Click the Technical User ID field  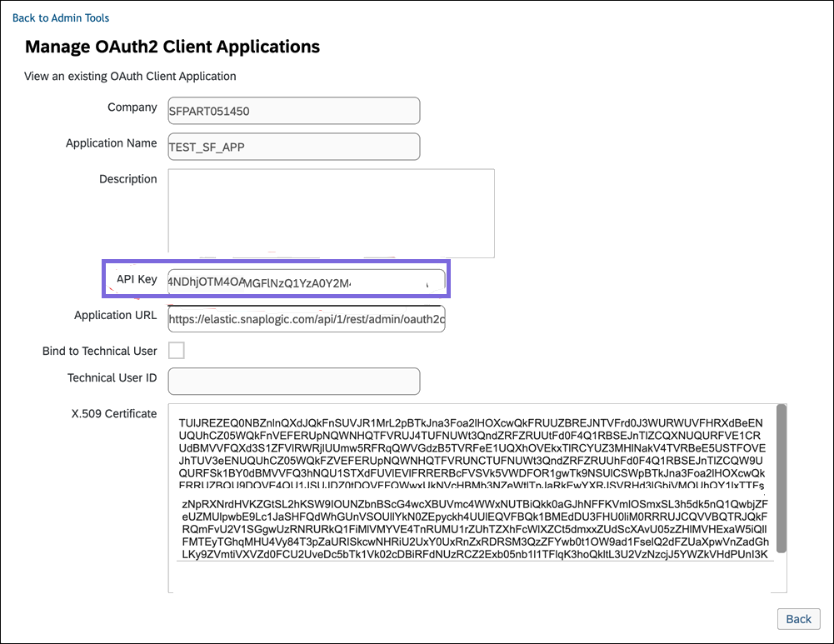[294, 382]
